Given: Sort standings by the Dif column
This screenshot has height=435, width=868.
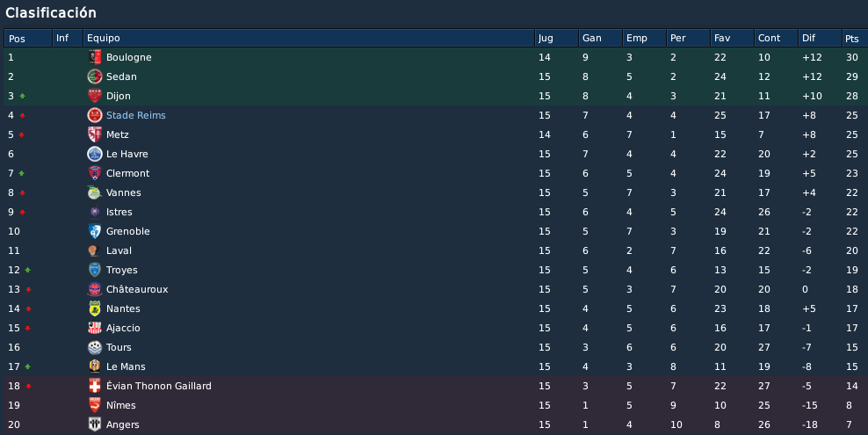Looking at the screenshot, I should [820, 38].
